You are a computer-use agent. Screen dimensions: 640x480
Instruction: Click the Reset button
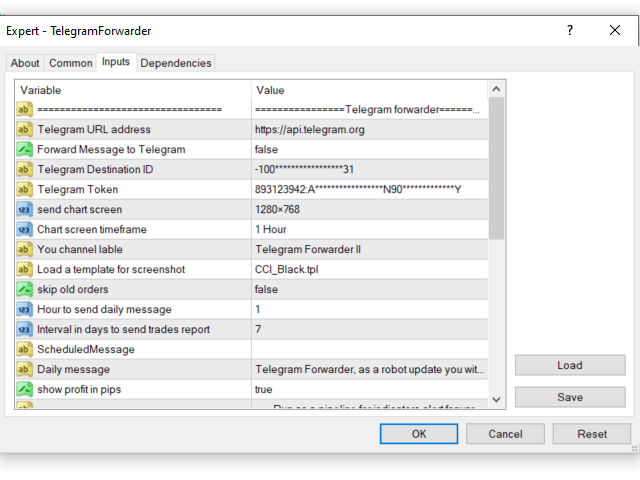(x=592, y=434)
